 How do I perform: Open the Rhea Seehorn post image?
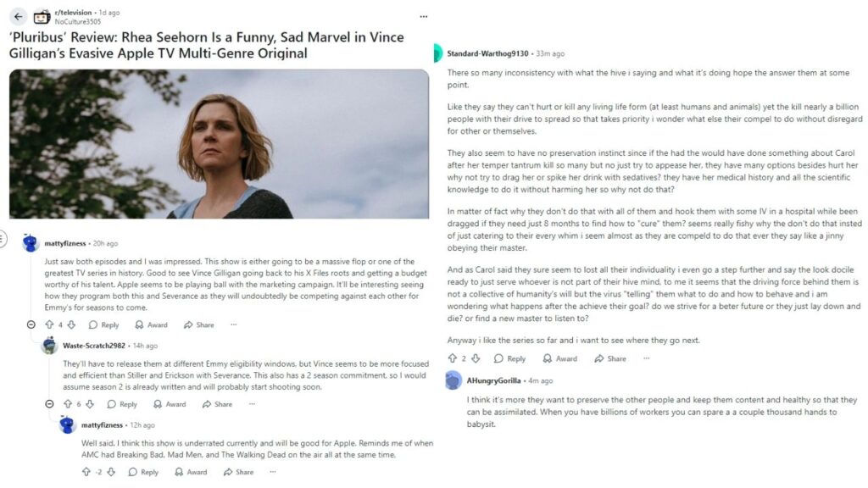click(x=220, y=144)
